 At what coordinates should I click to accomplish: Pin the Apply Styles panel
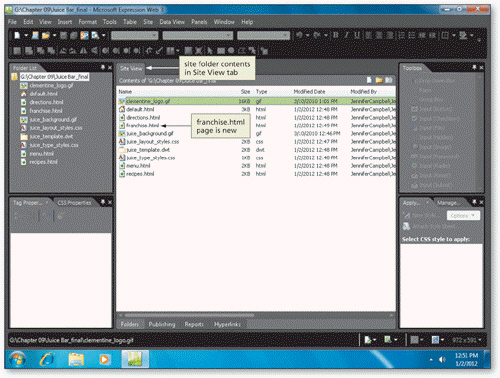(x=474, y=202)
